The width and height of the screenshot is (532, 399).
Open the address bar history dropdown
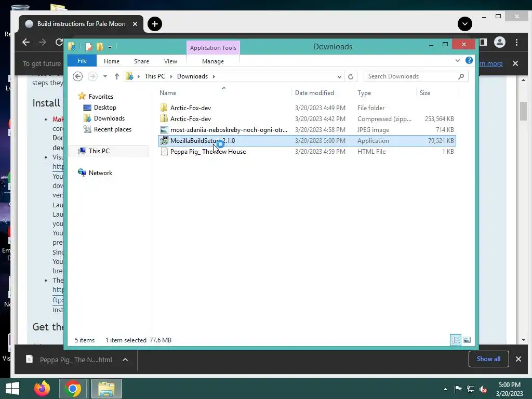click(x=339, y=77)
